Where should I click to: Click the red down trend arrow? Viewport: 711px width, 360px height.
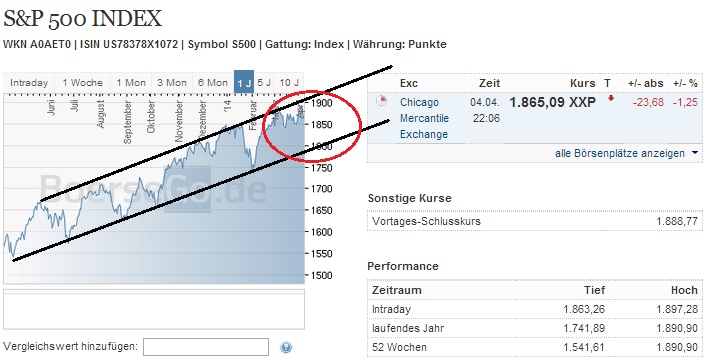coord(611,98)
